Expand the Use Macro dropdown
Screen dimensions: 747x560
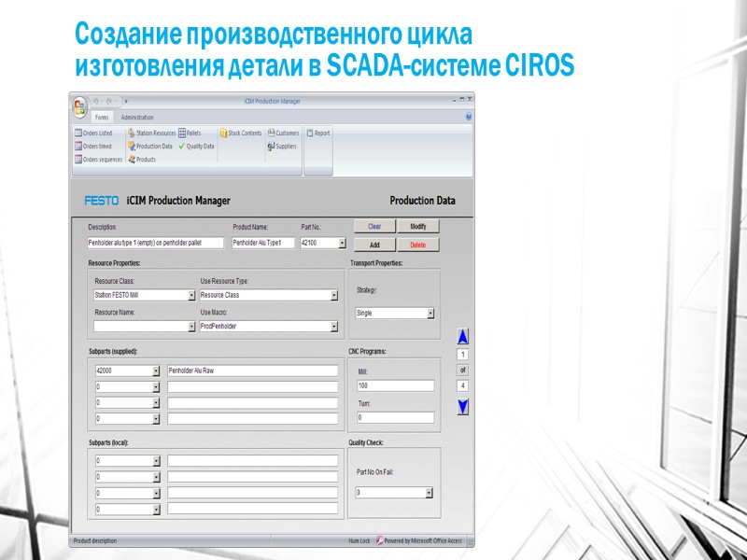point(334,327)
